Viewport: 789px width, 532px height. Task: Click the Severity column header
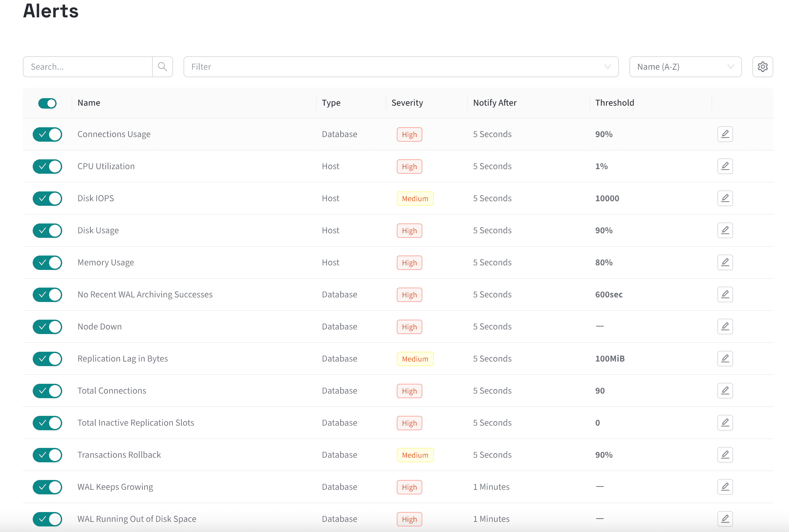[407, 103]
